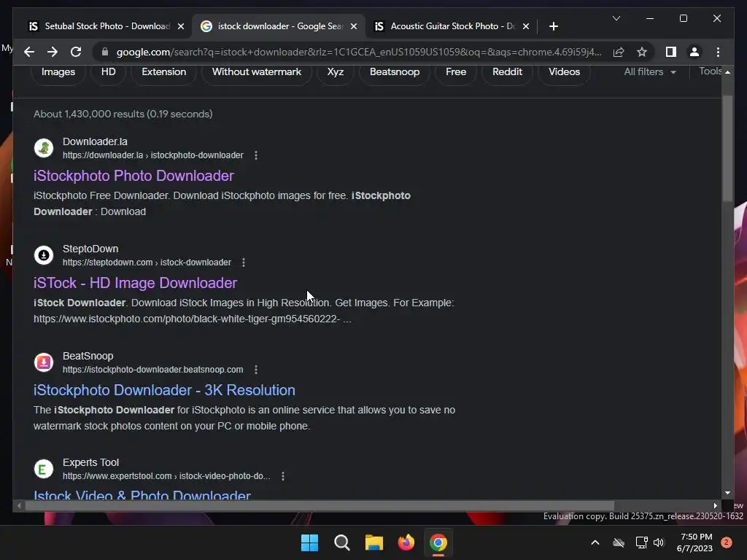Filter results by Videos
The height and width of the screenshot is (560, 747).
(x=564, y=72)
